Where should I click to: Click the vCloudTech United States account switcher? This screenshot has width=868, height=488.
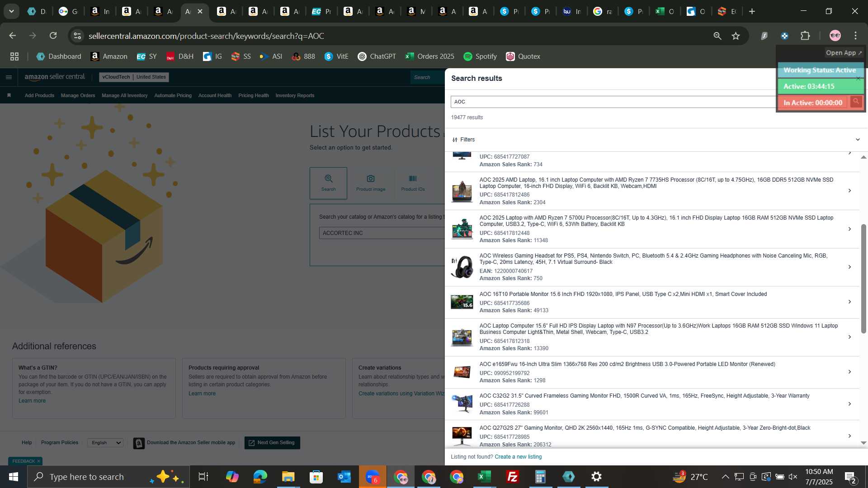pyautogui.click(x=134, y=77)
